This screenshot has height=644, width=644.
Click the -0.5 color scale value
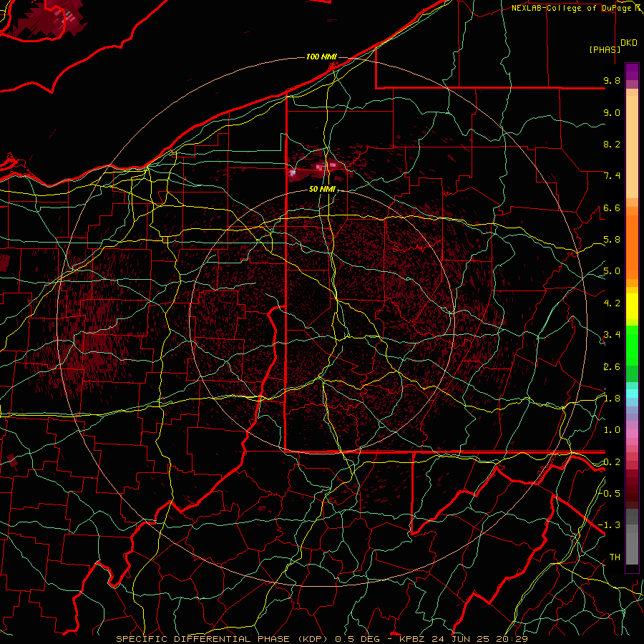coord(609,493)
